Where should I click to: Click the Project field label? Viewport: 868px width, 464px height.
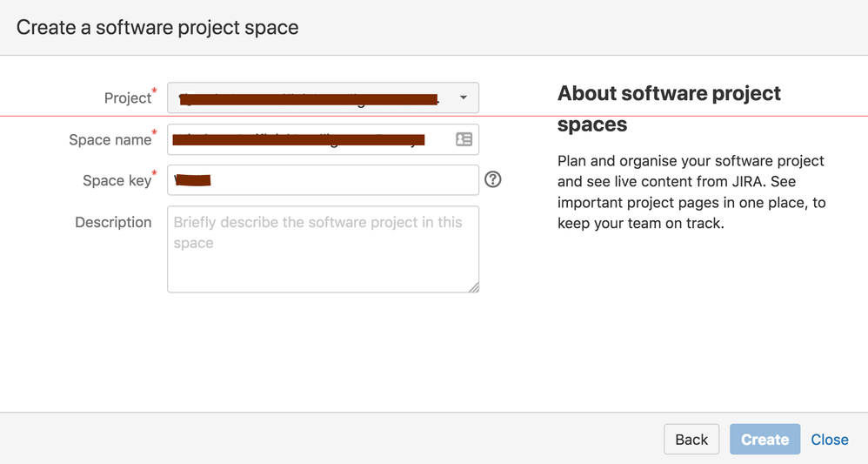click(128, 98)
